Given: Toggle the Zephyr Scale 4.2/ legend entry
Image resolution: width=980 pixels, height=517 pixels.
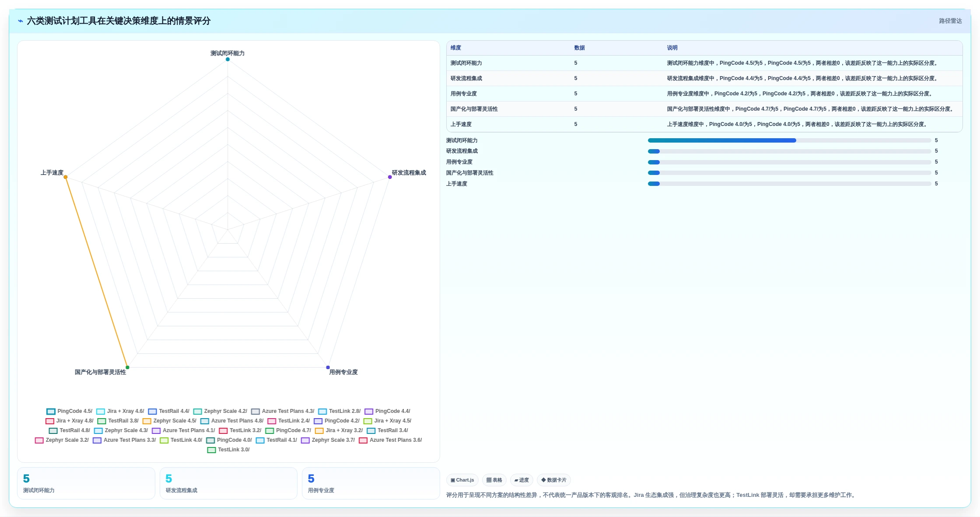Looking at the screenshot, I should (220, 411).
